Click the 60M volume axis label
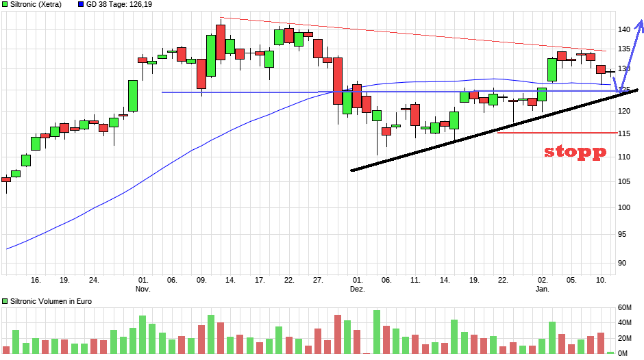This screenshot has height=360, width=644. [x=625, y=308]
